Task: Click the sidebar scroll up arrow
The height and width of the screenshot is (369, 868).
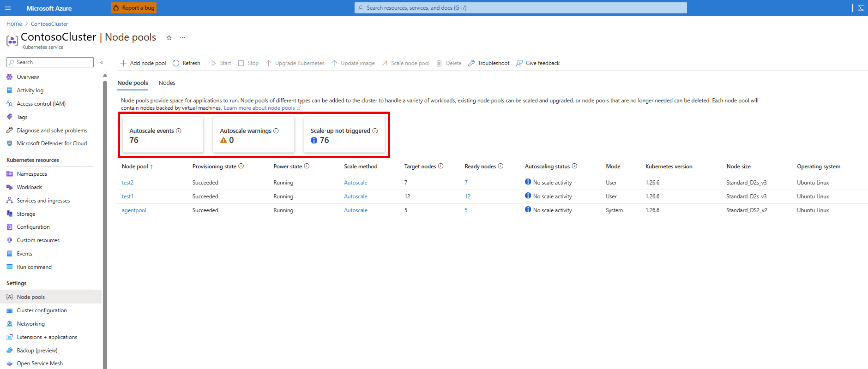Action: click(x=105, y=76)
